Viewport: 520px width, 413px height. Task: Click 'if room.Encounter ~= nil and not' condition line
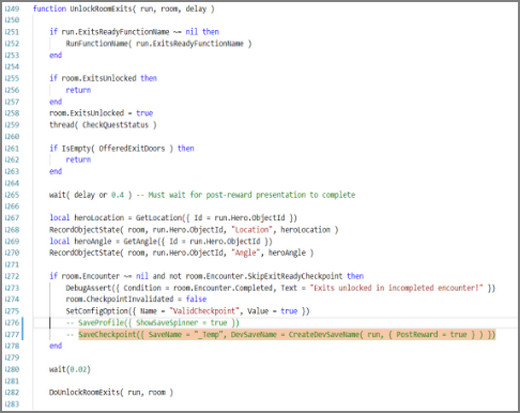207,276
